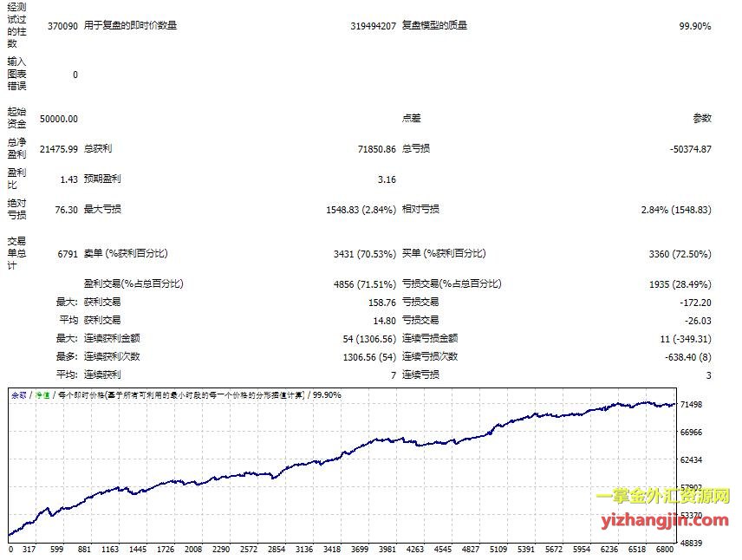The width and height of the screenshot is (742, 560).
Task: Click the 输入图表错误 value 0
Action: 75,75
